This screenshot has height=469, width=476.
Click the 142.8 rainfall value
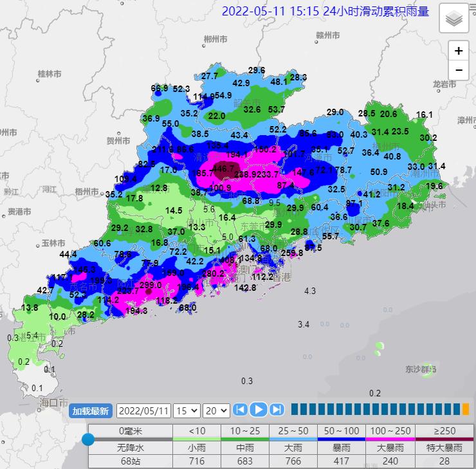(x=245, y=287)
